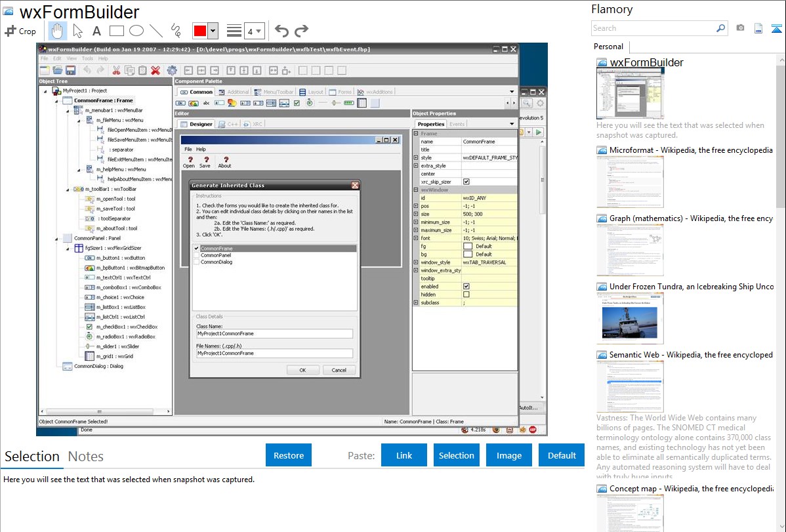
Task: Click Cancel in Generate Inherited Class dialog
Action: 339,370
